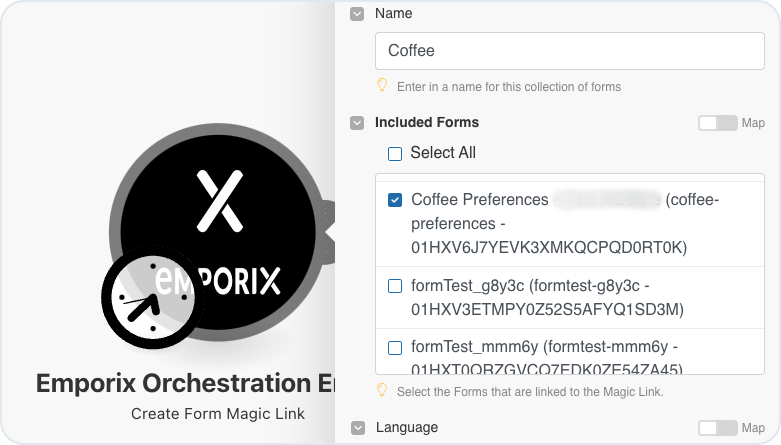The width and height of the screenshot is (781, 445).
Task: Click the hint bulb under Name field
Action: (x=382, y=86)
